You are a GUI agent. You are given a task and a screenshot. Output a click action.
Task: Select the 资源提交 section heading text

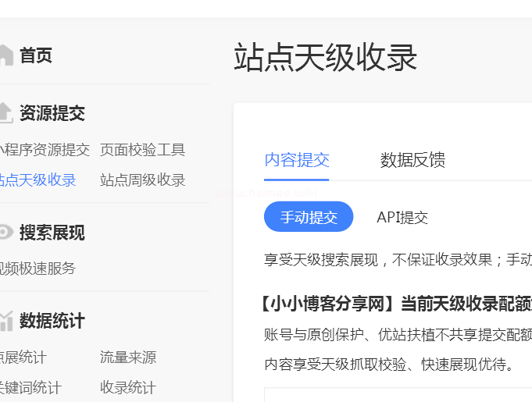point(52,113)
